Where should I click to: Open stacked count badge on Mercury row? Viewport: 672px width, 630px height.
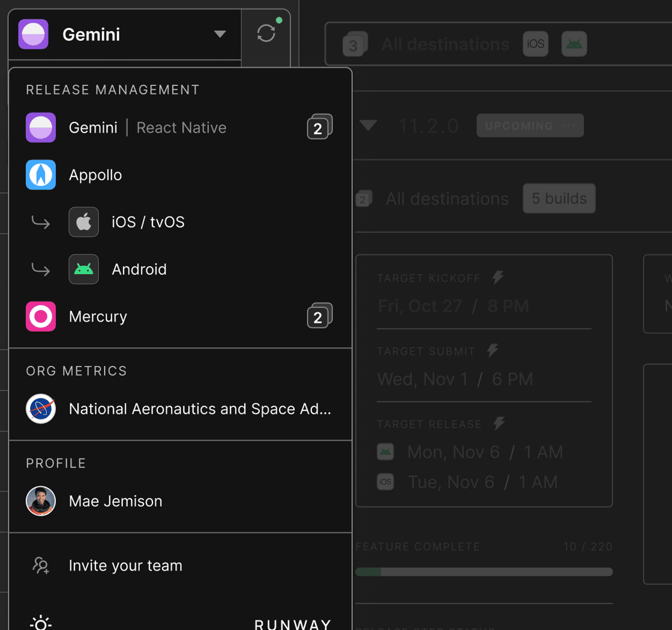pos(319,316)
